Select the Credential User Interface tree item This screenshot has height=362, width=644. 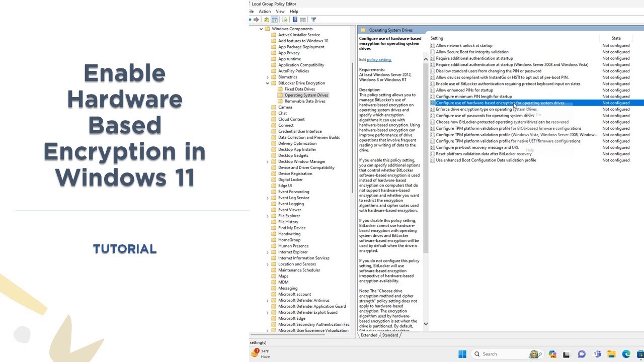pyautogui.click(x=300, y=131)
